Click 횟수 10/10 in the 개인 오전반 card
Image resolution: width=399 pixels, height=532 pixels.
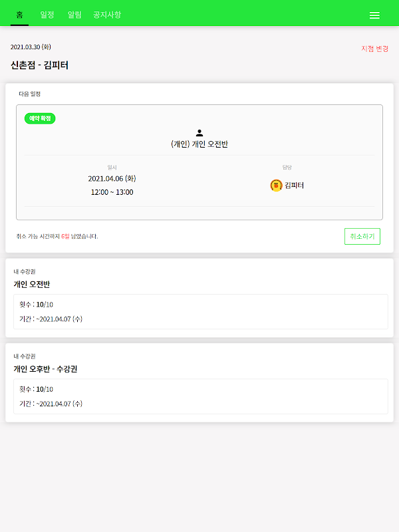[x=36, y=304]
